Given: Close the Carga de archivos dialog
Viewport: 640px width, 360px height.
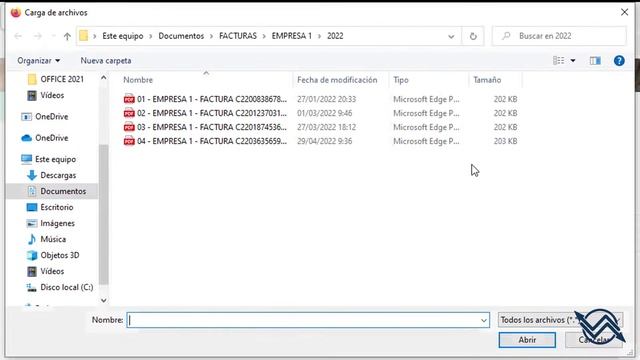Looking at the screenshot, I should coord(624,12).
